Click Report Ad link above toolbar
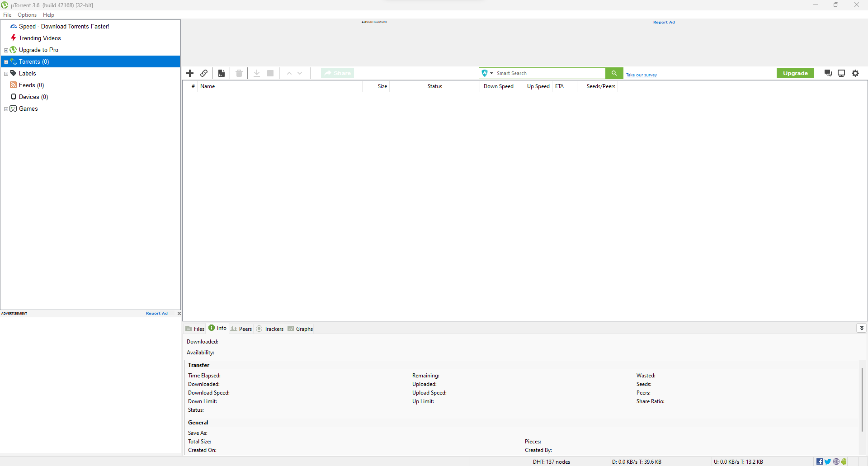 click(664, 22)
